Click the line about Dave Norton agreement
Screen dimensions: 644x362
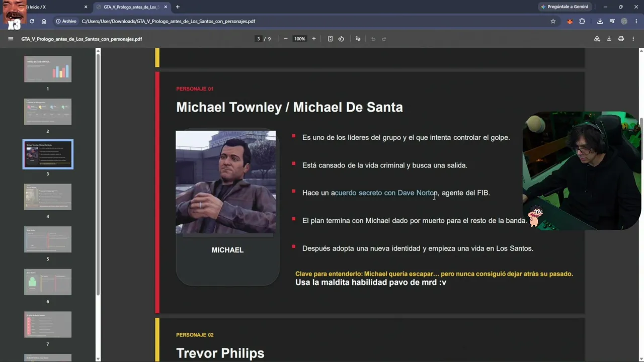[396, 193]
